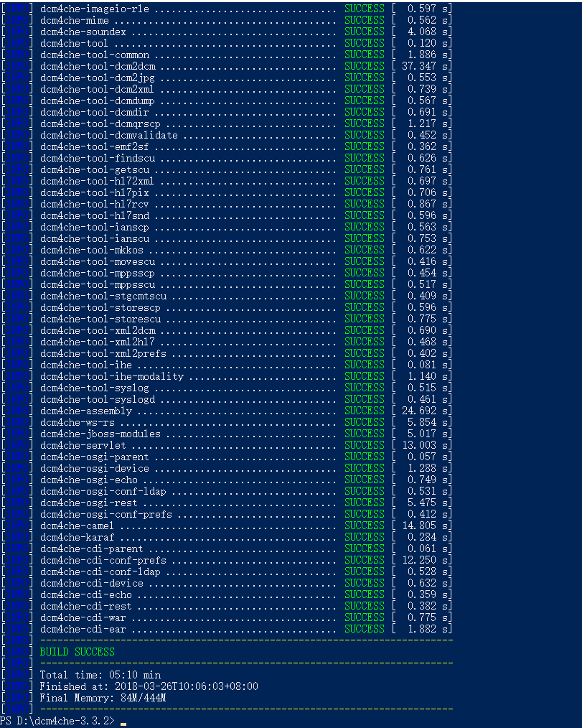Viewport: 582px width, 728px height.
Task: Click dcm4che-tool-dcmdir module name
Action: (x=95, y=112)
